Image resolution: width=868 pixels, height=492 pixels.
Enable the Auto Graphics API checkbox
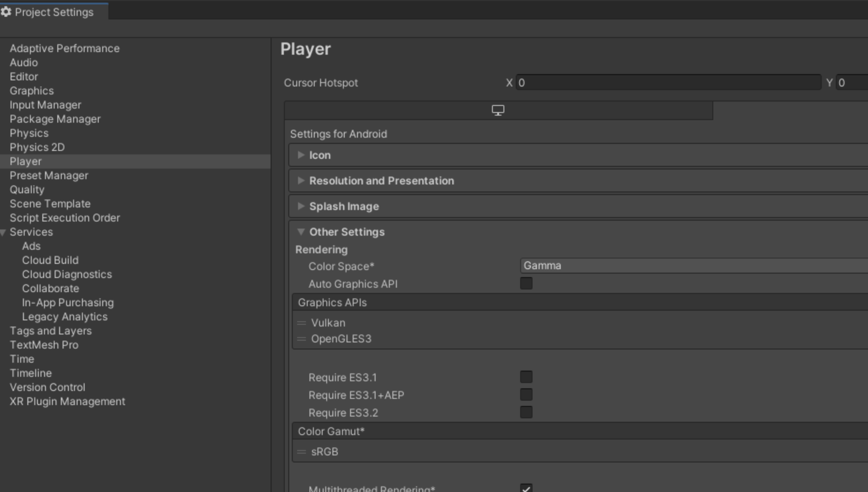[x=526, y=283]
